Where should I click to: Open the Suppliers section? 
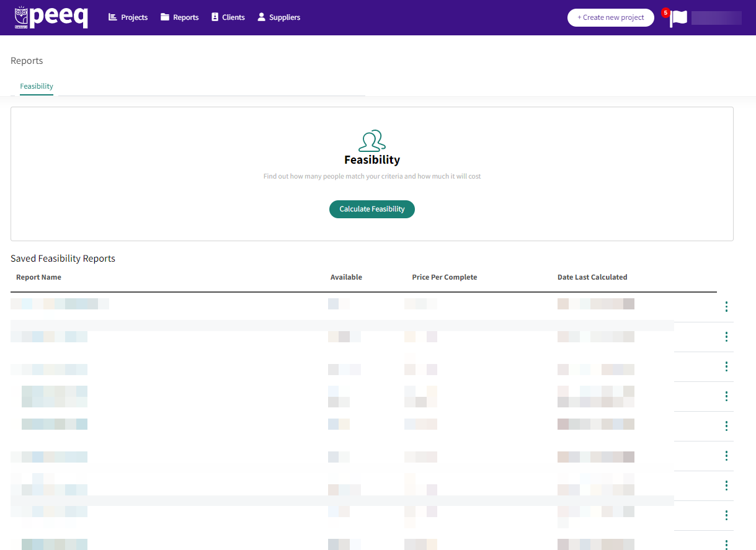tap(278, 17)
